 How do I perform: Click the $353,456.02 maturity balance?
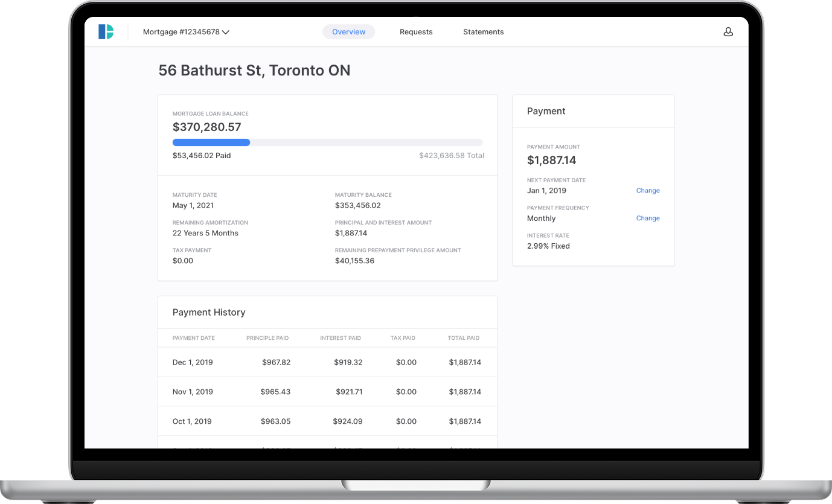(358, 206)
